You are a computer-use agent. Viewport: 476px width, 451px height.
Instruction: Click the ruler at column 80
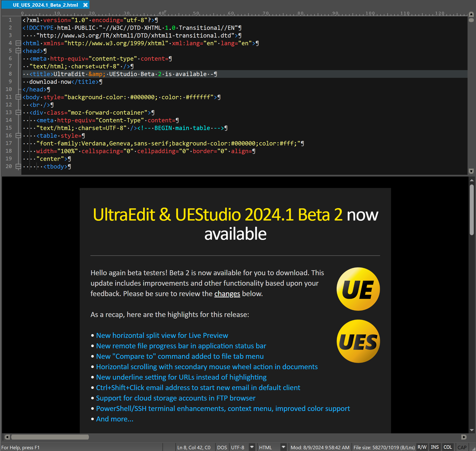(301, 13)
